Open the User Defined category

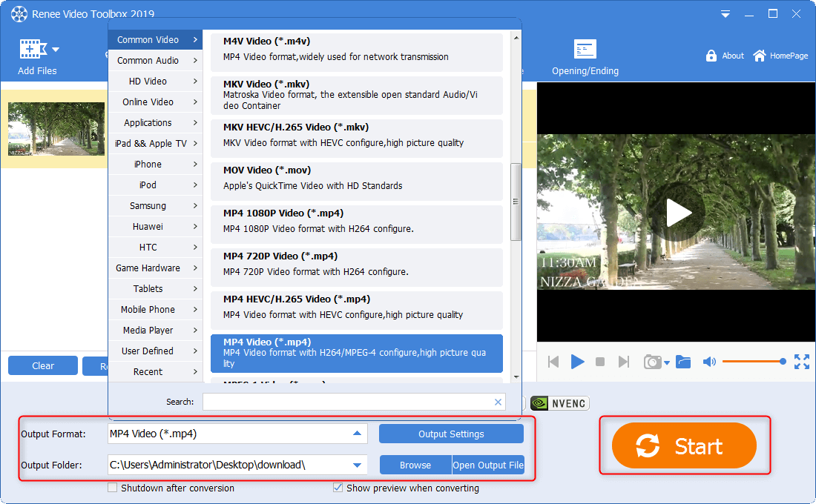tap(155, 351)
